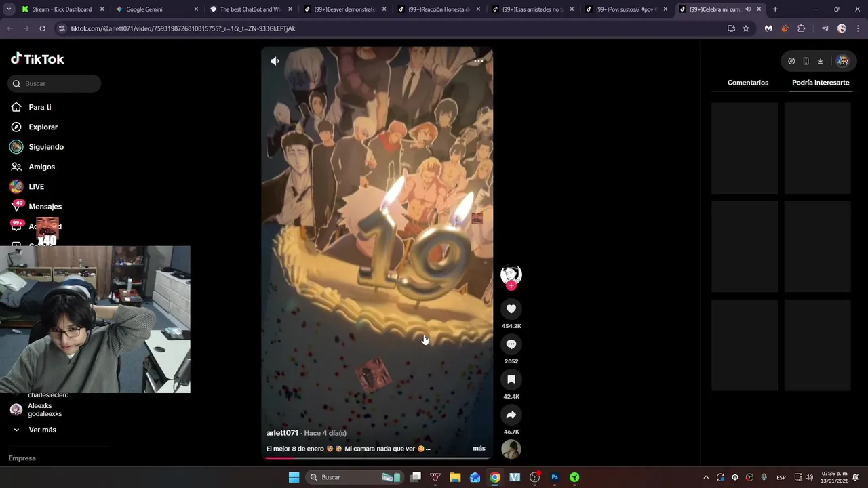Open OBS Studio from the taskbar
Screen dimensions: 868x488
(534, 477)
